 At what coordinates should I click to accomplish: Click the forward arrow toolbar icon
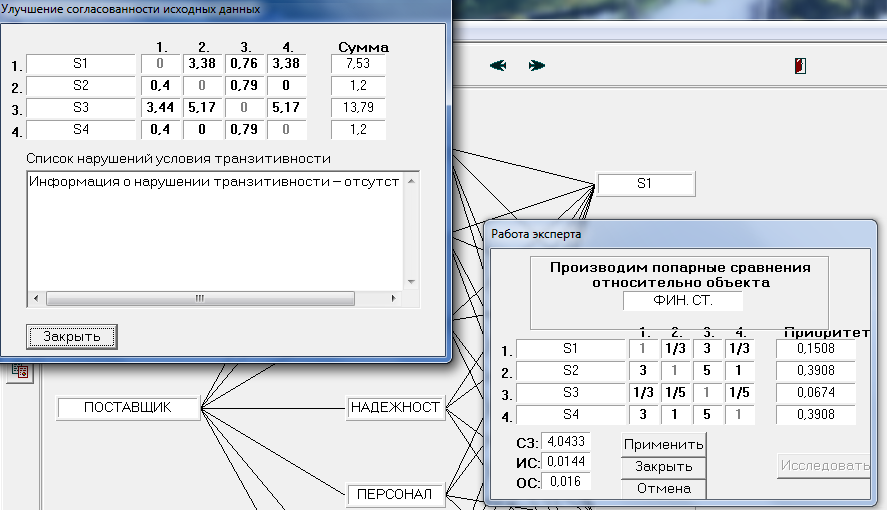click(x=536, y=66)
